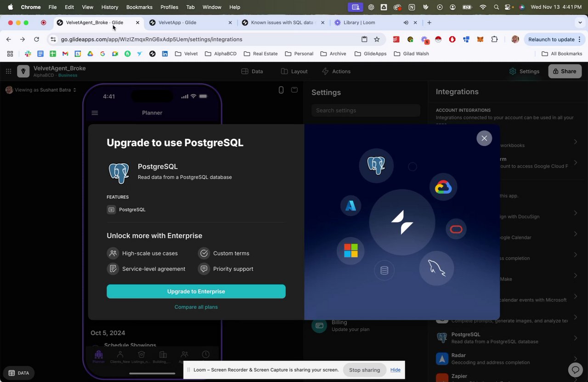Switch to Actions tab
Image resolution: width=588 pixels, height=382 pixels.
click(x=336, y=71)
